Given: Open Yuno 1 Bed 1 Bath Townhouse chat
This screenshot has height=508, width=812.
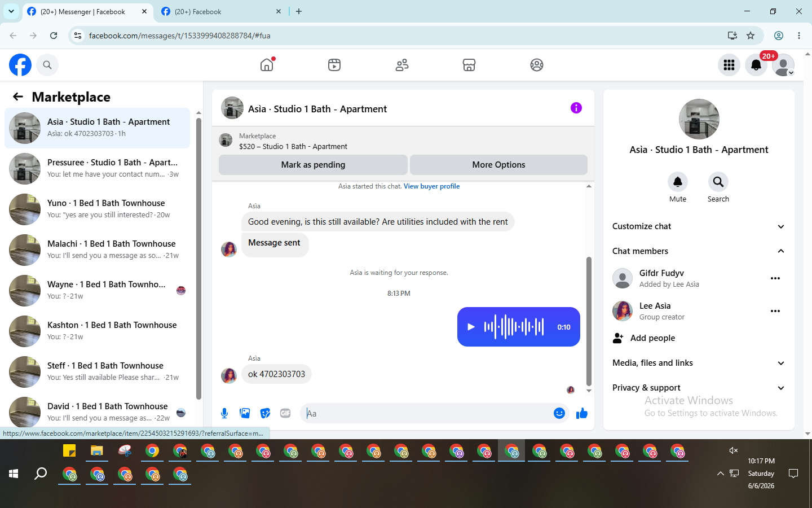Looking at the screenshot, I should (97, 209).
